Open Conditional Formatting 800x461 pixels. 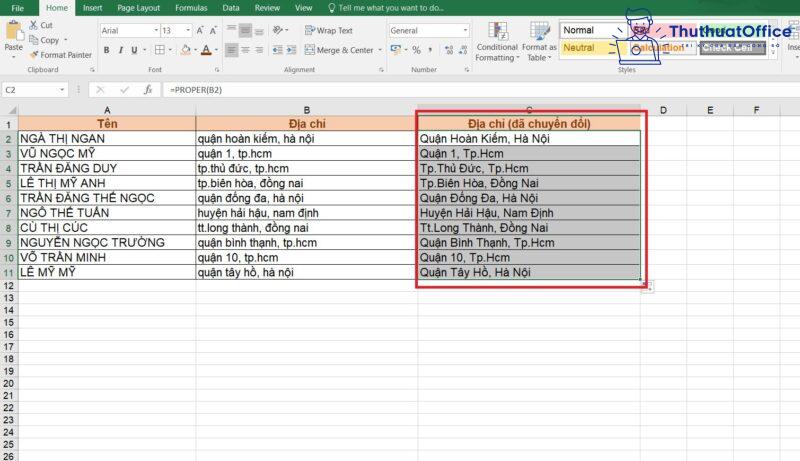click(x=497, y=42)
